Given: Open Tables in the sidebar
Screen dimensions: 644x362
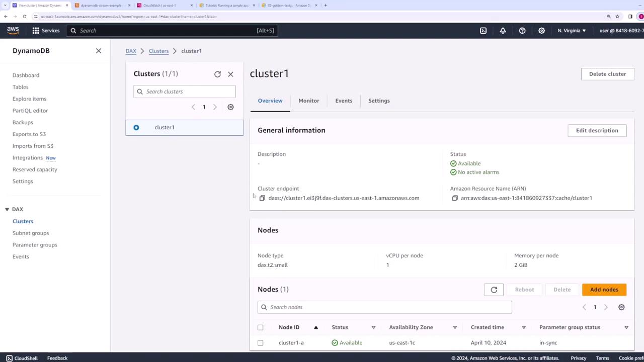Looking at the screenshot, I should [21, 87].
